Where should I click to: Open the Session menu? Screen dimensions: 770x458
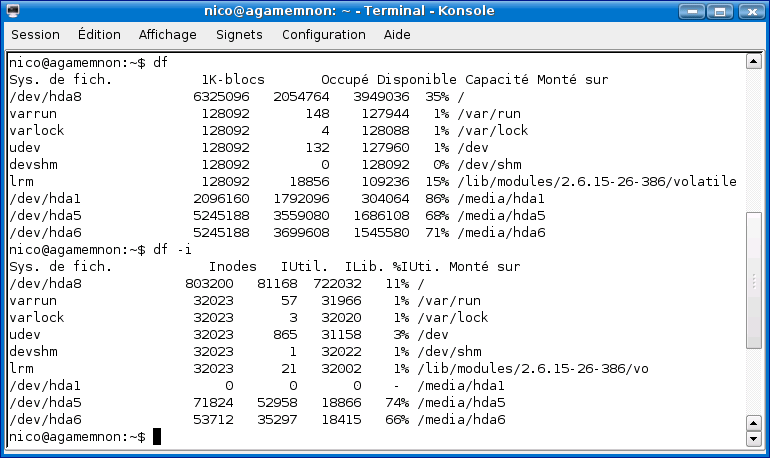pos(35,34)
